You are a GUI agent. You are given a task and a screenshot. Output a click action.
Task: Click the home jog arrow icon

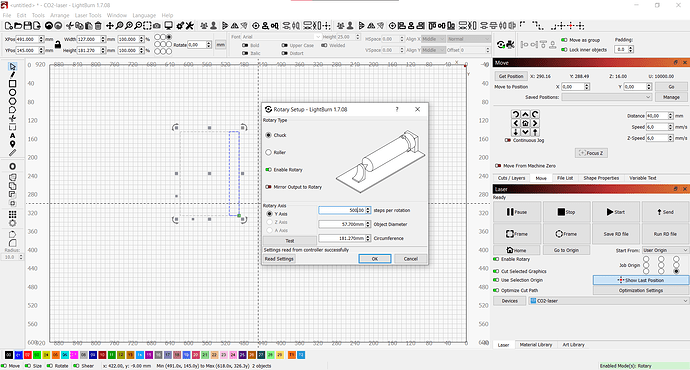pos(525,123)
